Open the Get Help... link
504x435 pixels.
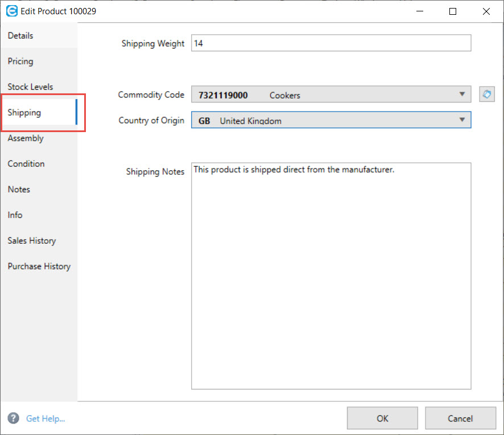pos(46,418)
